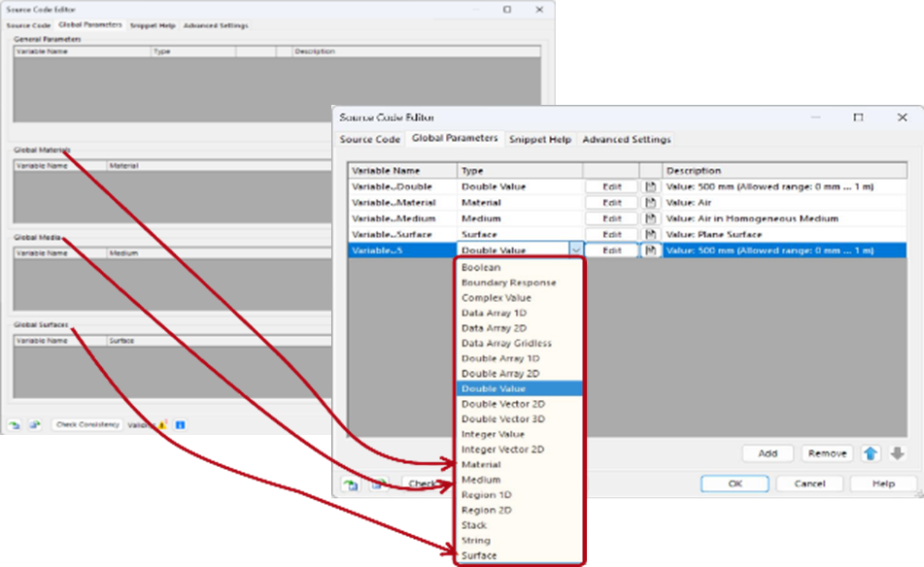Click the clipboard icon in Variable..Medium row

point(651,218)
